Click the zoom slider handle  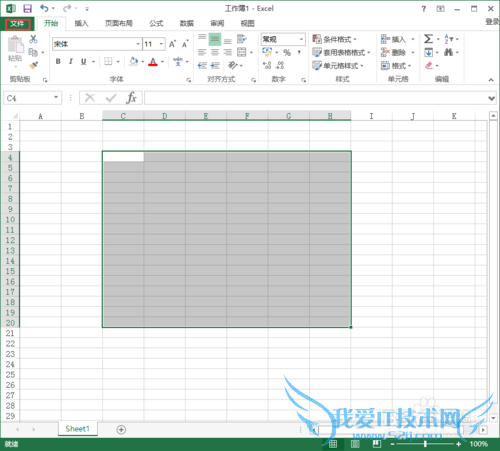[x=425, y=444]
